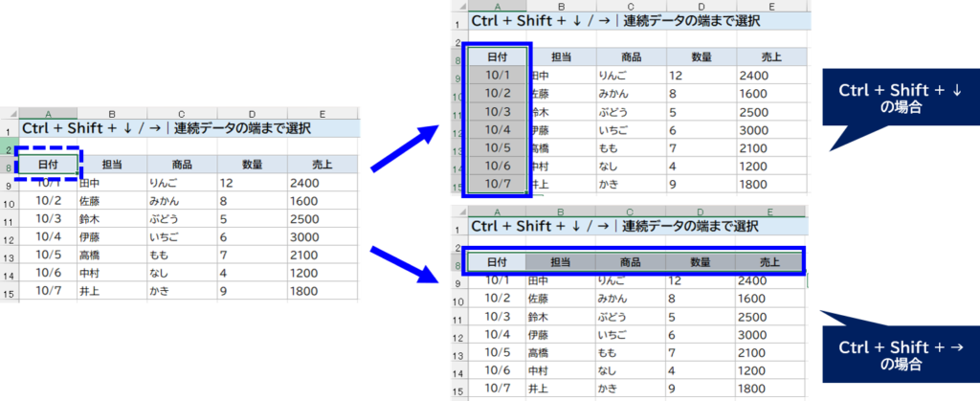
Task: Select 10/7 date cell in left sheet
Action: [x=48, y=291]
